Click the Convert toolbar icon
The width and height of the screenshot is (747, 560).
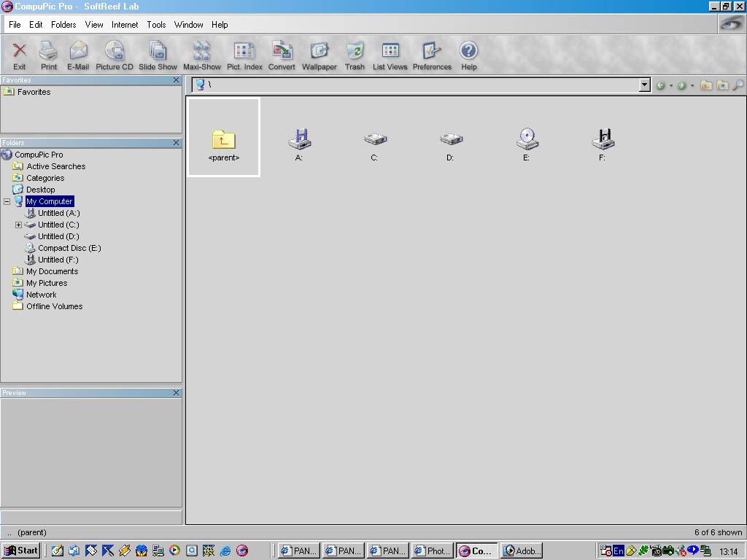tap(282, 55)
